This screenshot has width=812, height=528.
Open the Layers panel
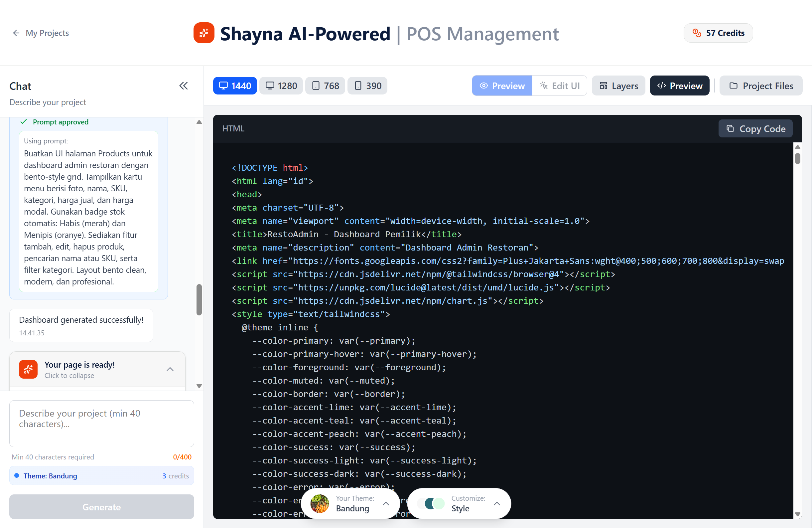click(618, 86)
